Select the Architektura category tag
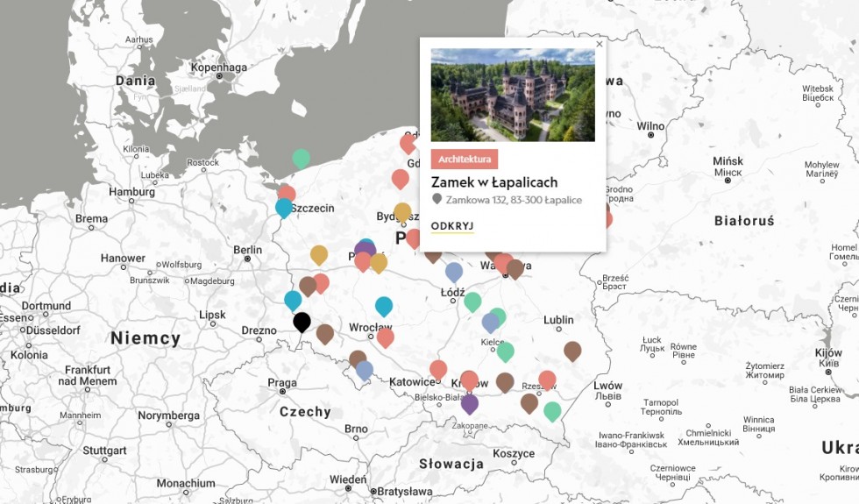Image resolution: width=859 pixels, height=504 pixels. click(465, 159)
